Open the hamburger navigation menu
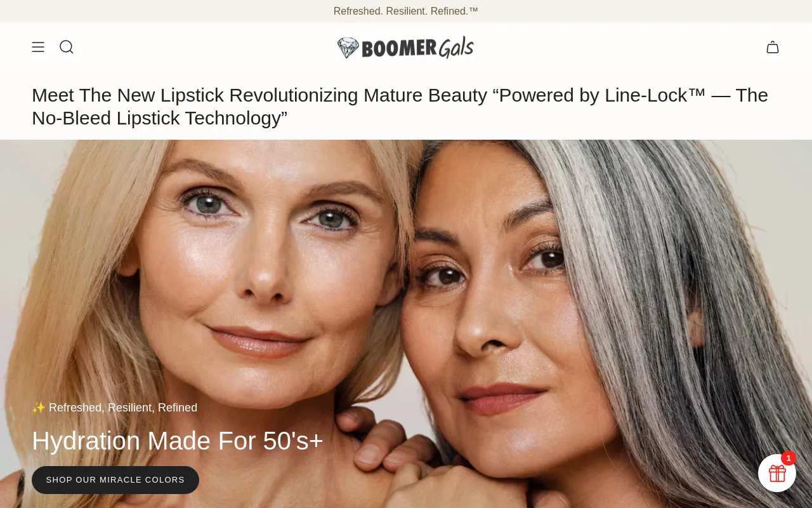 point(38,47)
